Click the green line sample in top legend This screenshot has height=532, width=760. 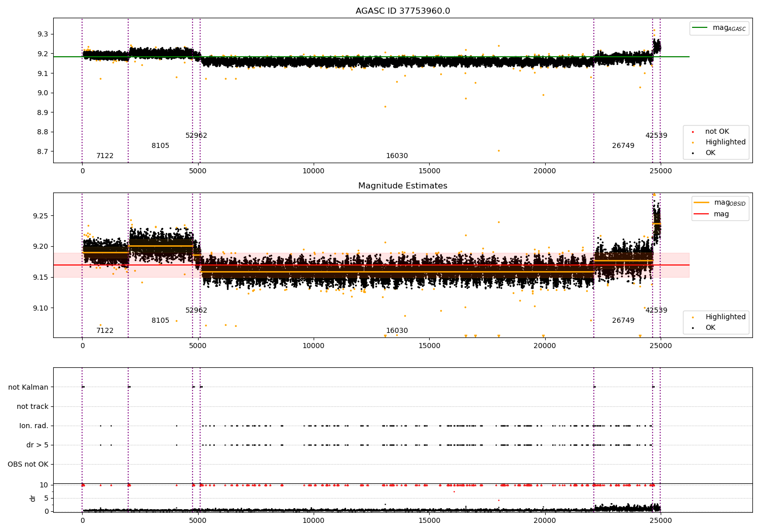pos(700,28)
